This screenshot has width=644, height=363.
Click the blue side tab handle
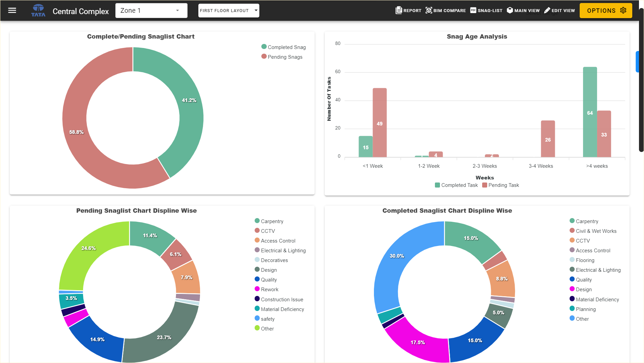[x=637, y=62]
